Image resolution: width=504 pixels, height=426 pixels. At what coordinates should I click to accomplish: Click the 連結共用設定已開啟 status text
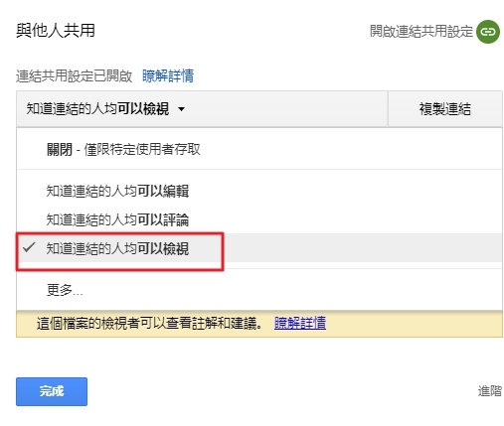pos(75,76)
